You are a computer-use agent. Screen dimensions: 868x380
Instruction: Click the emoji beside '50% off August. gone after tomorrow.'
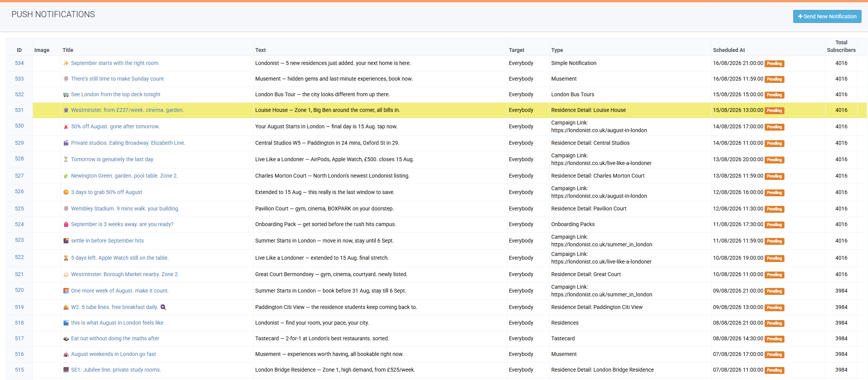66,127
